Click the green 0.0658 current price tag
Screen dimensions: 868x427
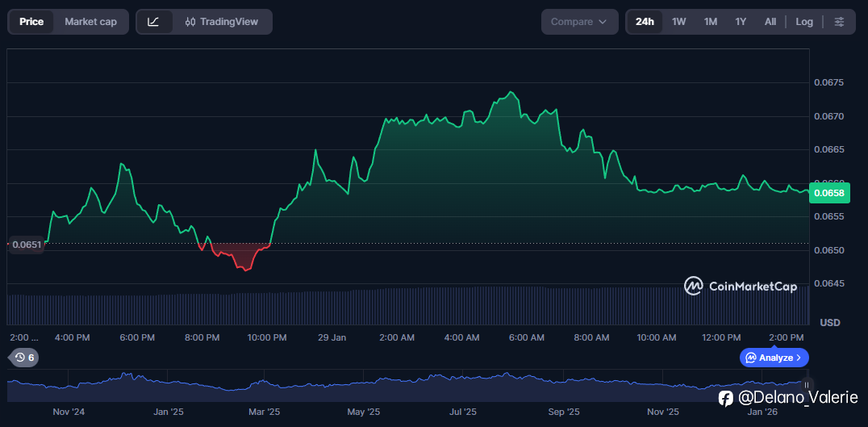tap(828, 192)
